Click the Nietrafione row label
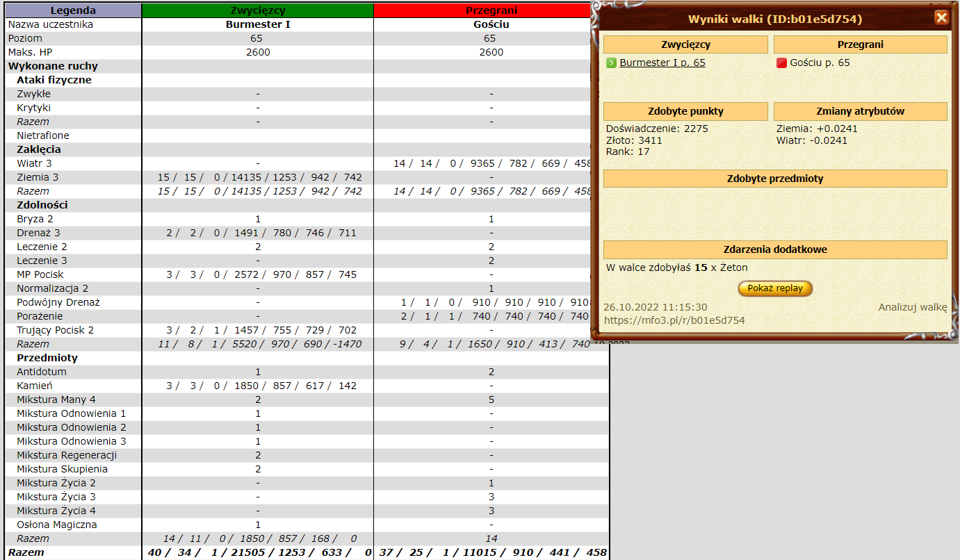 [x=43, y=135]
